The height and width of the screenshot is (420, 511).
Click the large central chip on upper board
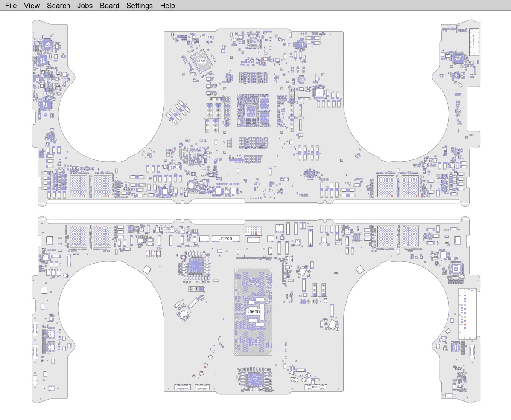(x=253, y=110)
